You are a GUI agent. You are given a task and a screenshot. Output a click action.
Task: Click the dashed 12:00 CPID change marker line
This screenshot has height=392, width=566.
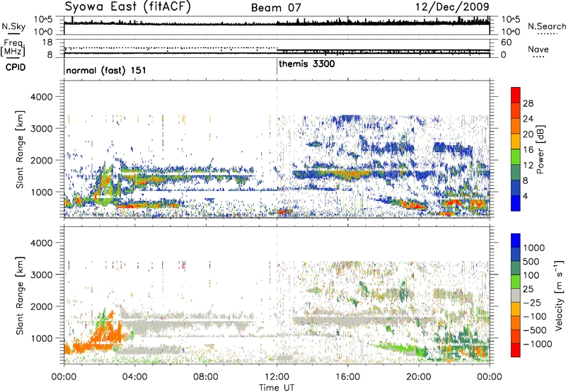coord(277,148)
